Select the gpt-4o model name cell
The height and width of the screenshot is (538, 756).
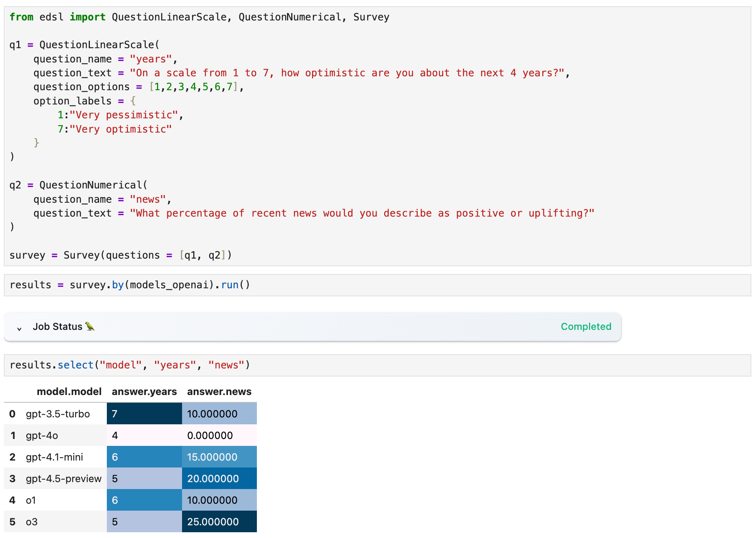click(x=42, y=435)
